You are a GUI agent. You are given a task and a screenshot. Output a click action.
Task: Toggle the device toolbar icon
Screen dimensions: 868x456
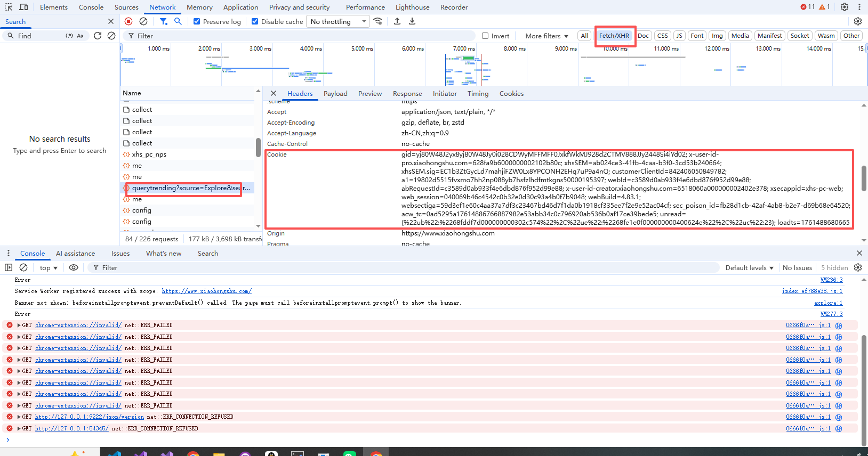tap(24, 7)
